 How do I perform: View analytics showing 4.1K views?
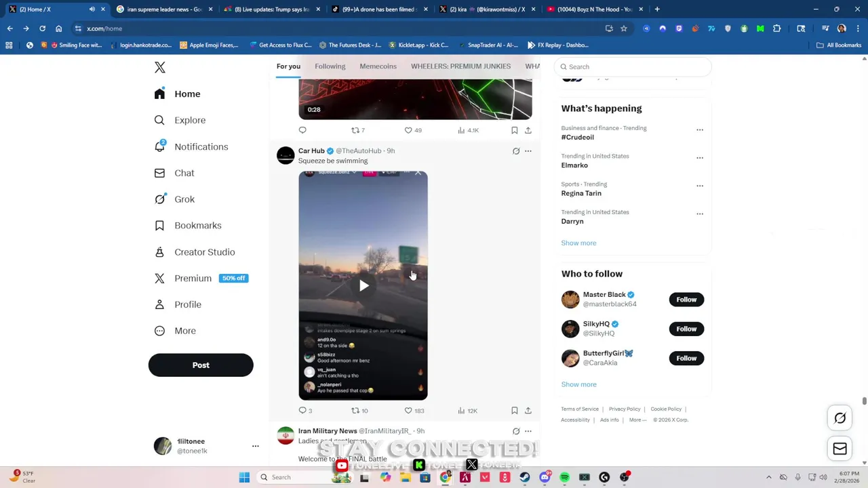(468, 130)
